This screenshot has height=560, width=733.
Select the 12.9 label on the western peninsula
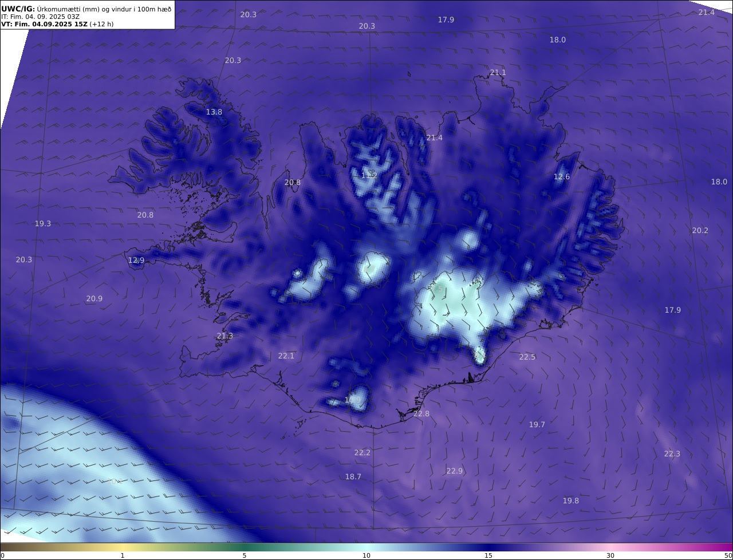coord(136,261)
